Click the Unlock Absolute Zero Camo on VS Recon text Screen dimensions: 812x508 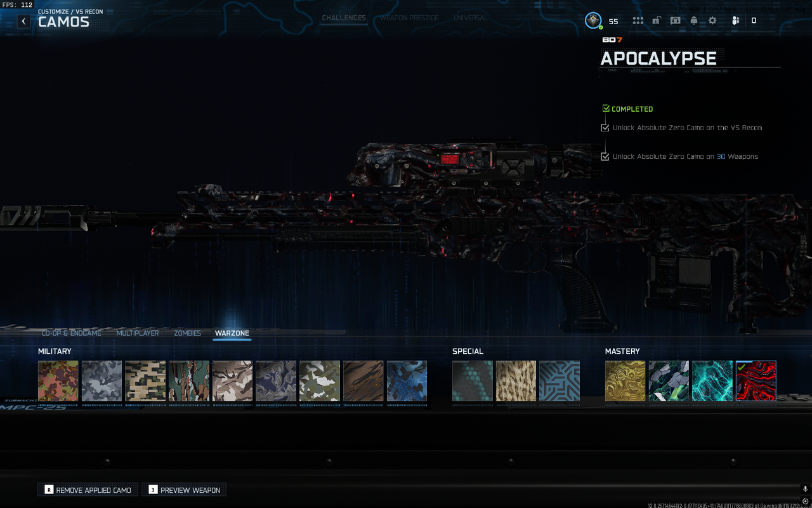(687, 128)
